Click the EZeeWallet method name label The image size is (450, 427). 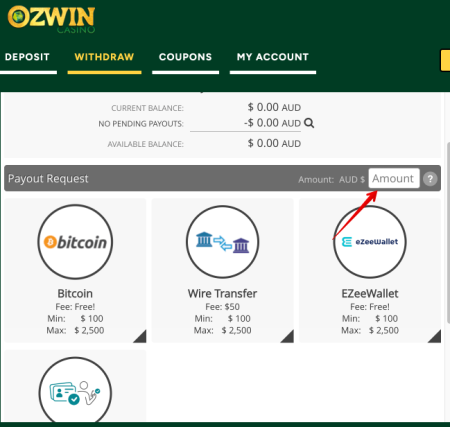[x=370, y=294]
